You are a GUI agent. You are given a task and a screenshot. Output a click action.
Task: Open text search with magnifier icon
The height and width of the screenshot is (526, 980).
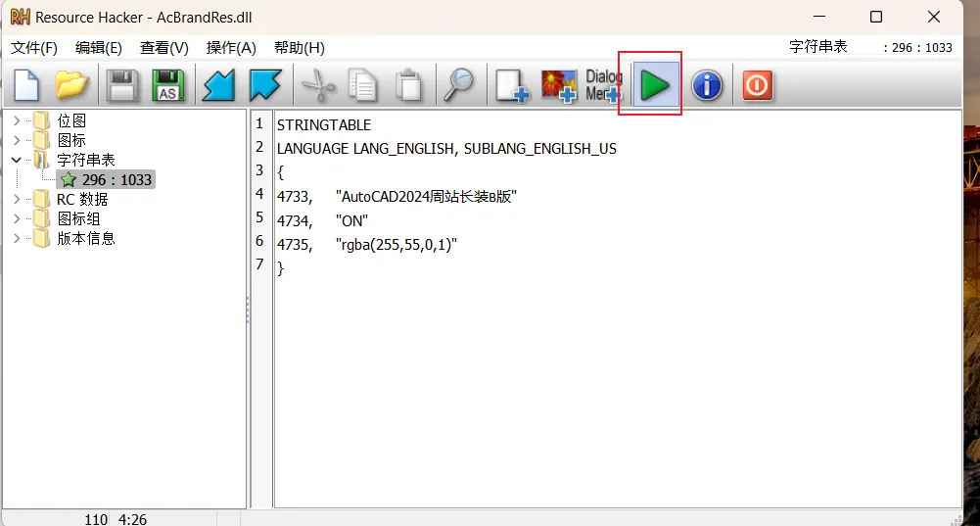(x=459, y=85)
